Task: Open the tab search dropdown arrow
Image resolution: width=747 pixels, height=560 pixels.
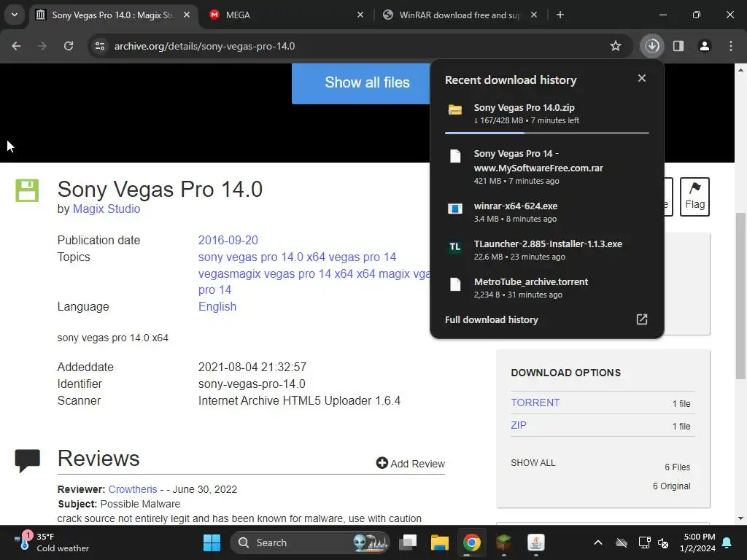Action: click(15, 15)
